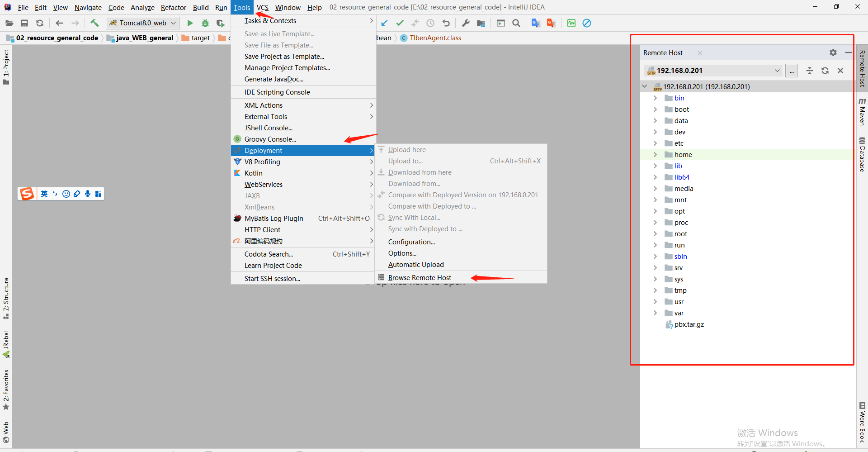Run Tomcat8.0_web with the green play icon

[190, 23]
